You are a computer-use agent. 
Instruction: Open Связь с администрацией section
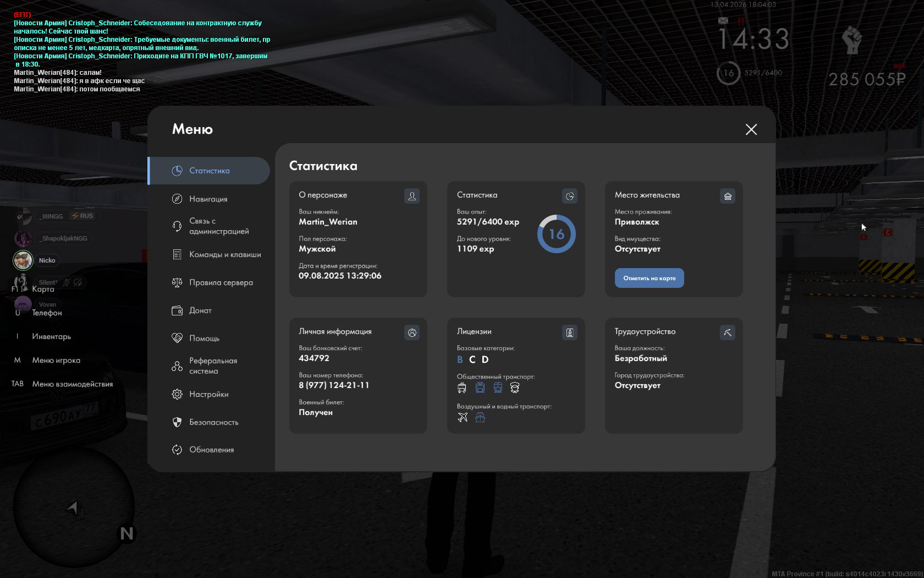[218, 226]
